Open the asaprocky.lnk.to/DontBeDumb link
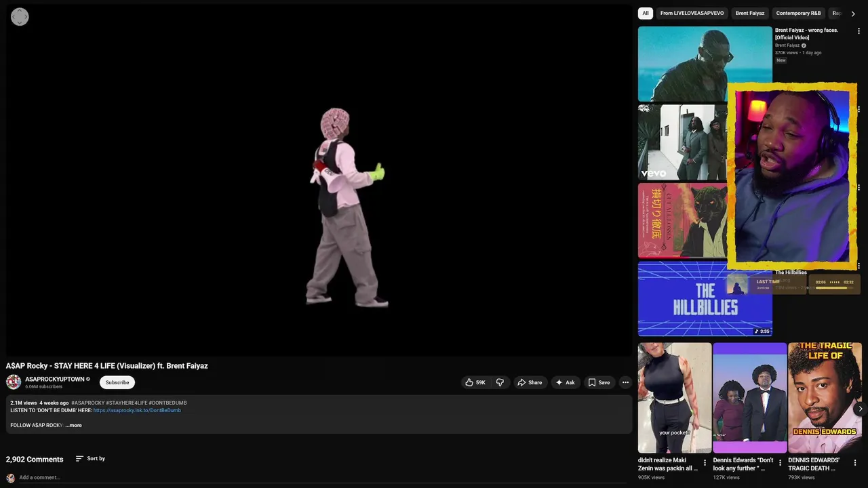This screenshot has width=868, height=488. coord(137,410)
